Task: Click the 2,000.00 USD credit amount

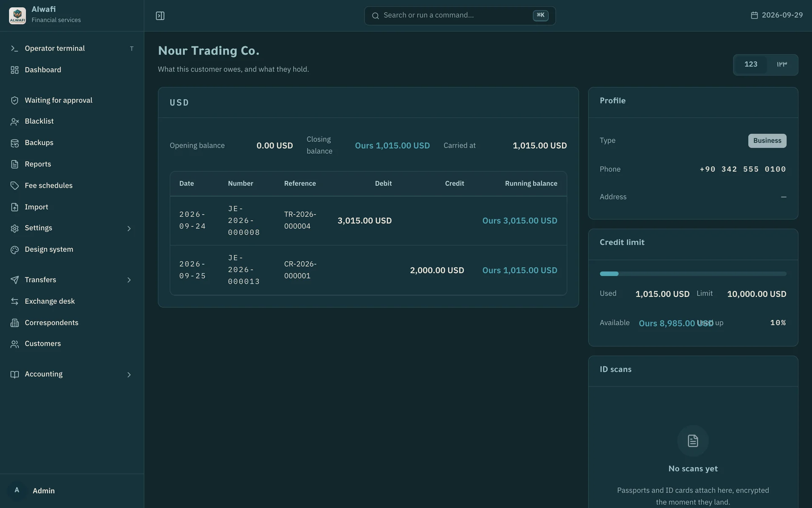Action: pyautogui.click(x=437, y=270)
